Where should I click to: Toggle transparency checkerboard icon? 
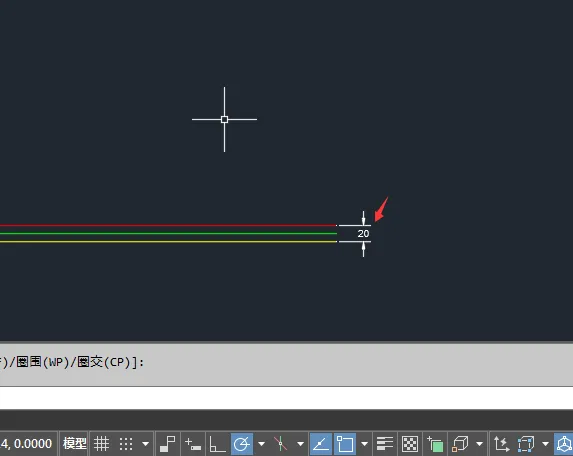click(x=410, y=444)
